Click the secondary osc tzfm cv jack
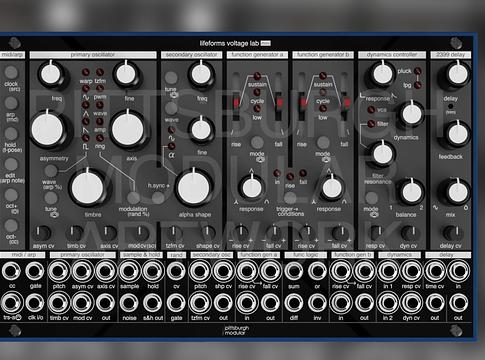 click(200, 303)
